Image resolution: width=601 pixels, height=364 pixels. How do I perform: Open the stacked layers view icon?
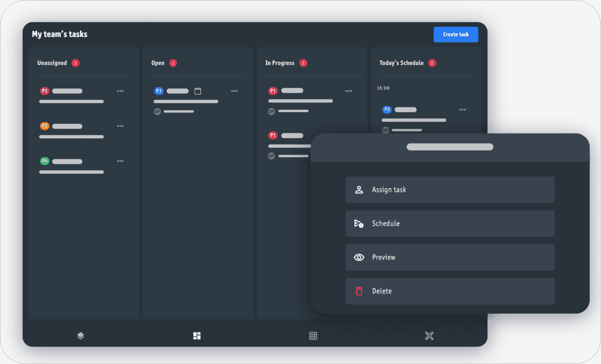[80, 335]
